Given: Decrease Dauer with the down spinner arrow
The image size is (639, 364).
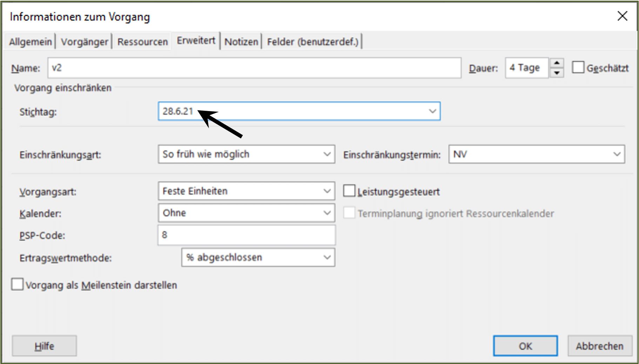Looking at the screenshot, I should coord(557,73).
